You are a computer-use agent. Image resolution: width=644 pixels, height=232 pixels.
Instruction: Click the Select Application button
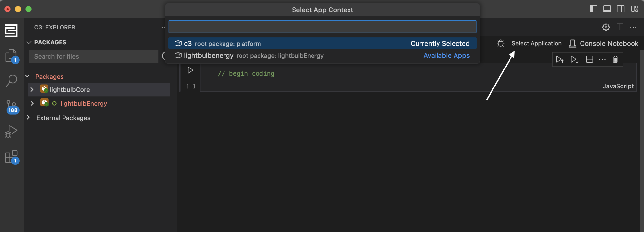[x=536, y=43]
